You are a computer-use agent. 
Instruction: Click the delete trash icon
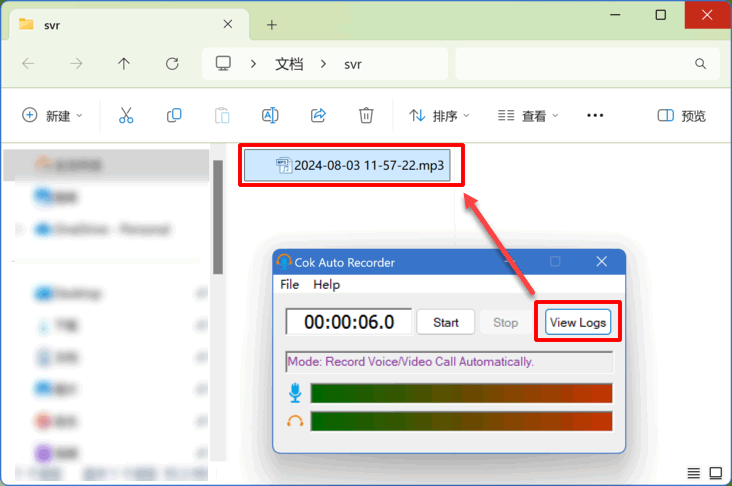(366, 116)
